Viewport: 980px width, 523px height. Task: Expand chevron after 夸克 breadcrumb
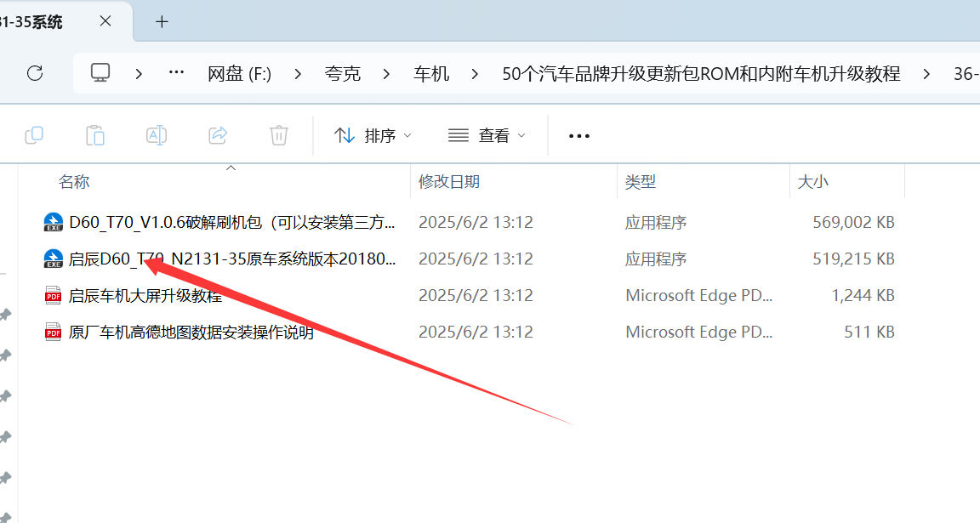pyautogui.click(x=386, y=74)
